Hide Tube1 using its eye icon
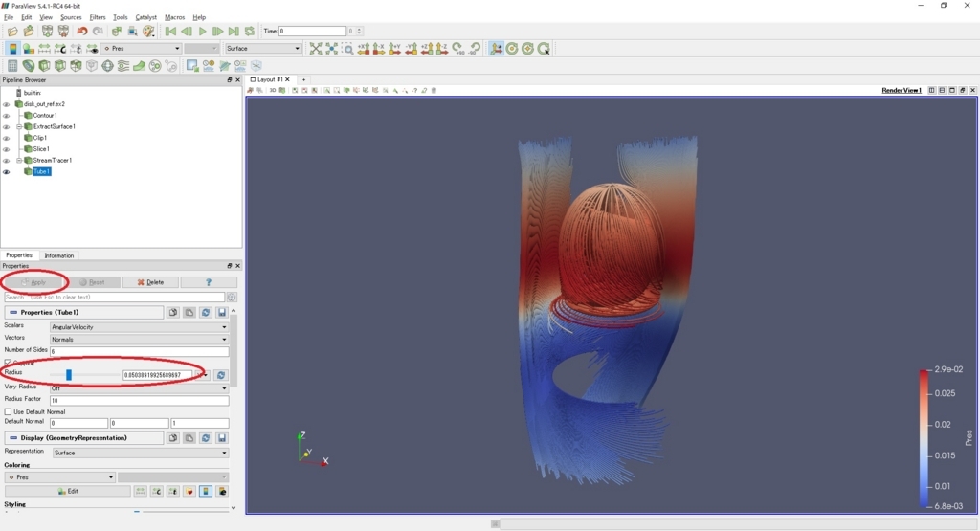980x531 pixels. tap(7, 172)
